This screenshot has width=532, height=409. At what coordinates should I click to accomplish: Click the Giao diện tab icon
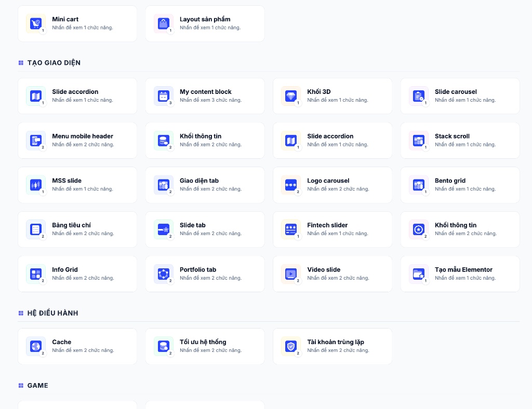[163, 185]
